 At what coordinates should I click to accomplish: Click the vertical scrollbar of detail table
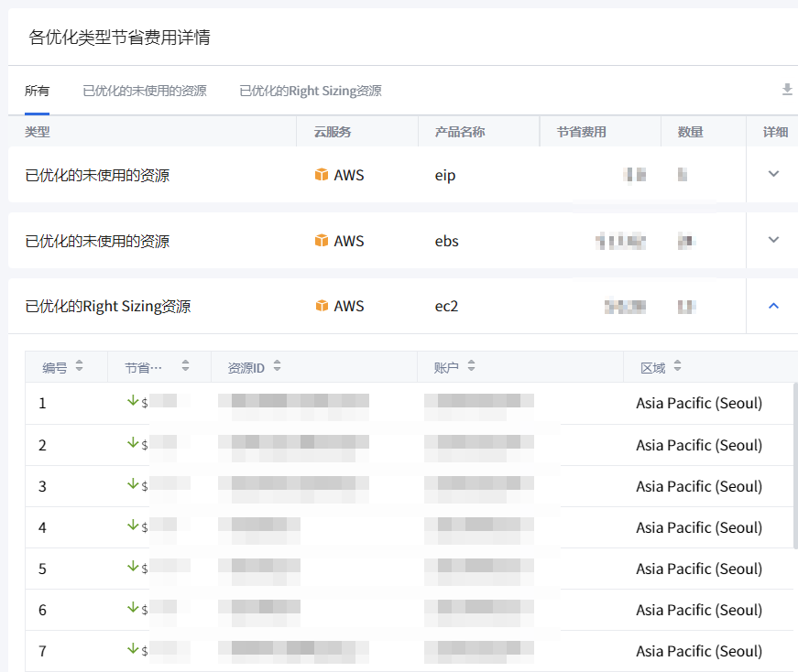coord(793,465)
